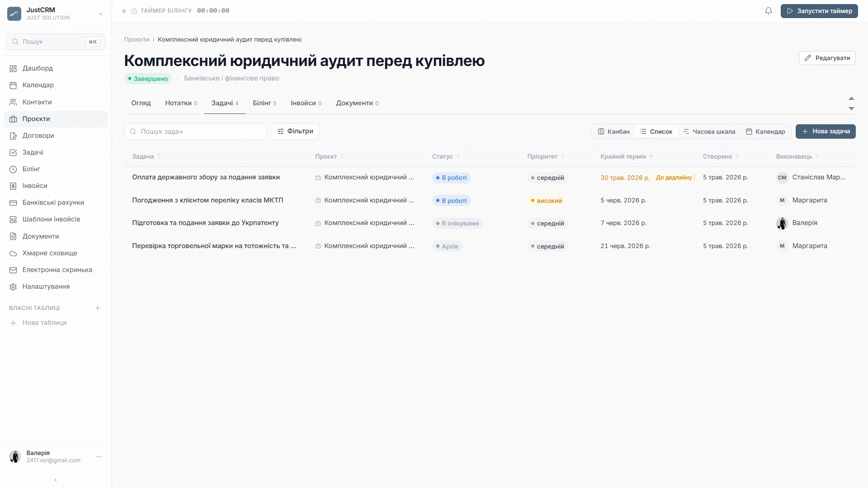
Task: Open task Погодження з клієнтом переліку класів МКТП
Action: click(x=208, y=200)
